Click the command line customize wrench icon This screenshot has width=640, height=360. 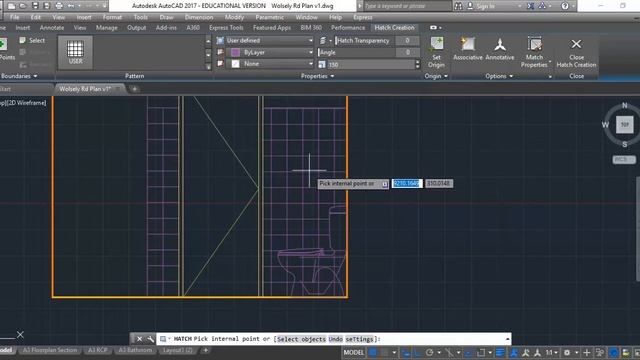[151, 339]
